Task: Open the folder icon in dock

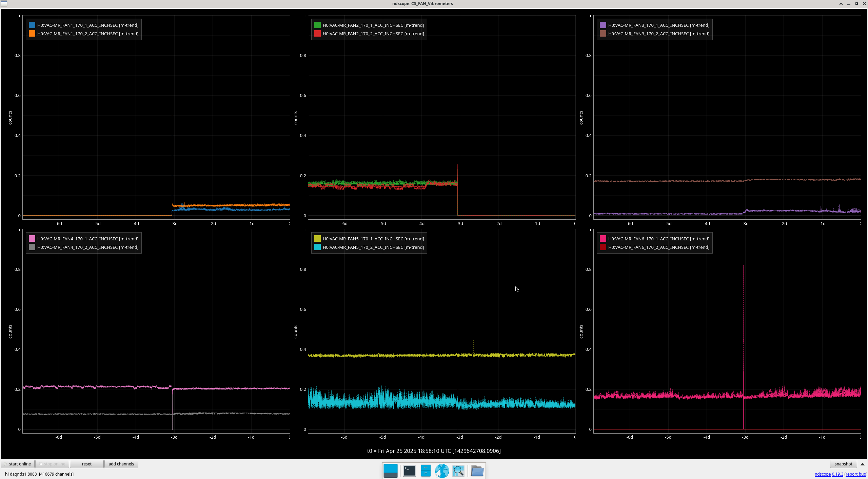Action: coord(477,471)
